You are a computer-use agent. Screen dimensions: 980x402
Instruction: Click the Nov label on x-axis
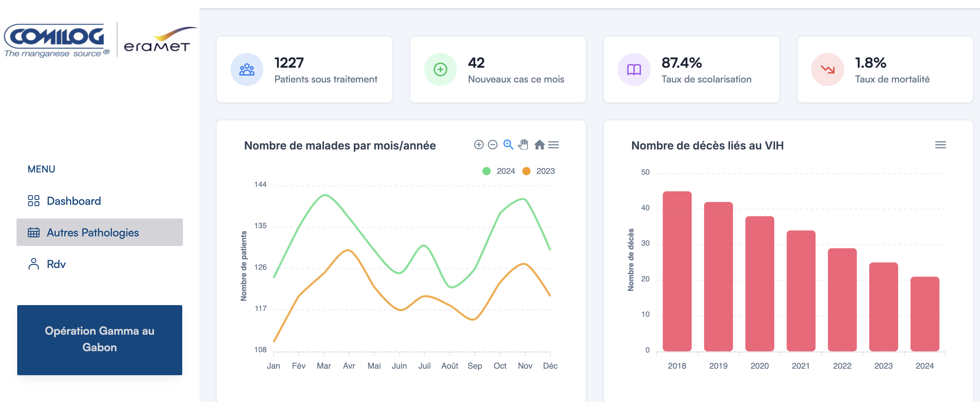tap(525, 366)
